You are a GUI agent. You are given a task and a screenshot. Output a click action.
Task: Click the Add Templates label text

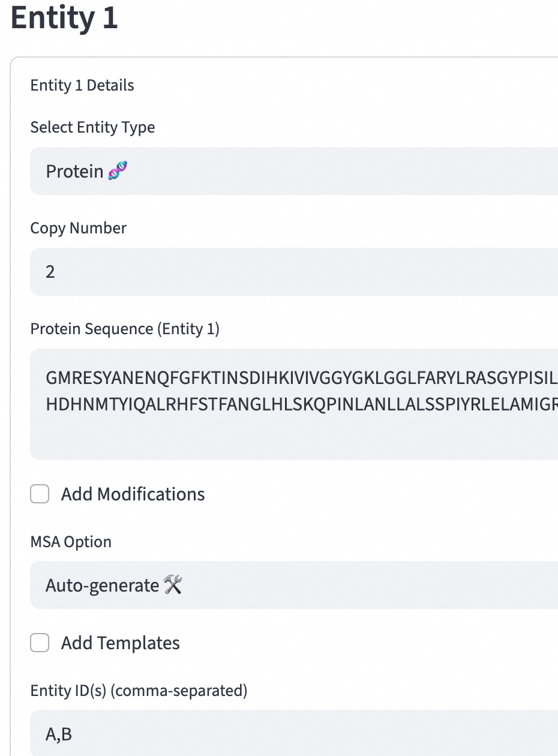pyautogui.click(x=120, y=643)
